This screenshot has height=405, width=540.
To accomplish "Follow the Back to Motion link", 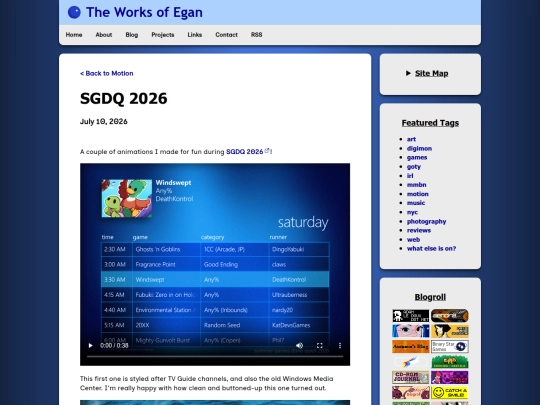I will 106,73.
